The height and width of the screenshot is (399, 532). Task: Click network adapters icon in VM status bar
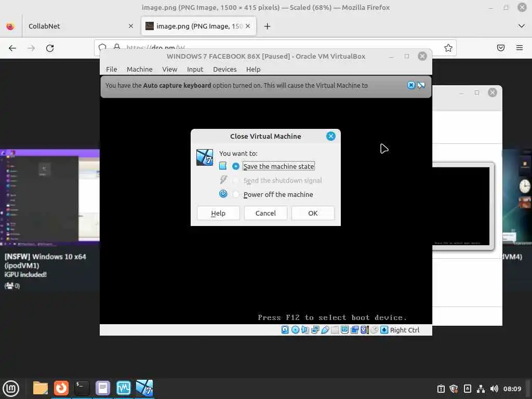pyautogui.click(x=315, y=330)
